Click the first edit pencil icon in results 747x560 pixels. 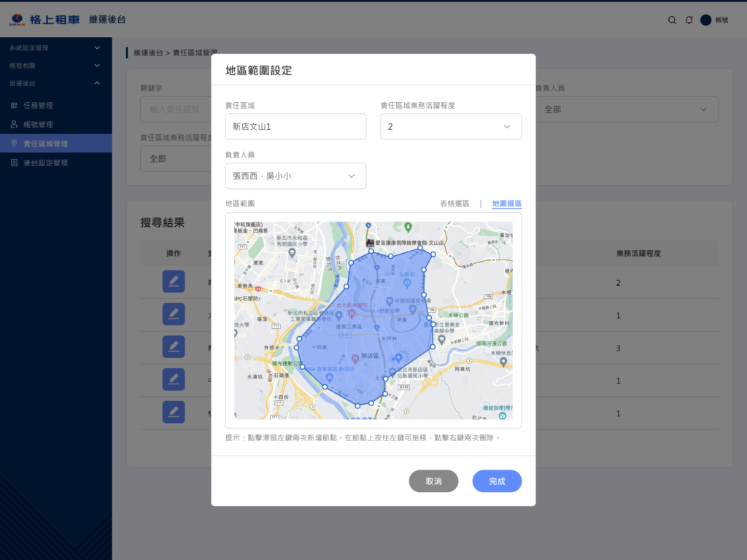click(x=174, y=281)
